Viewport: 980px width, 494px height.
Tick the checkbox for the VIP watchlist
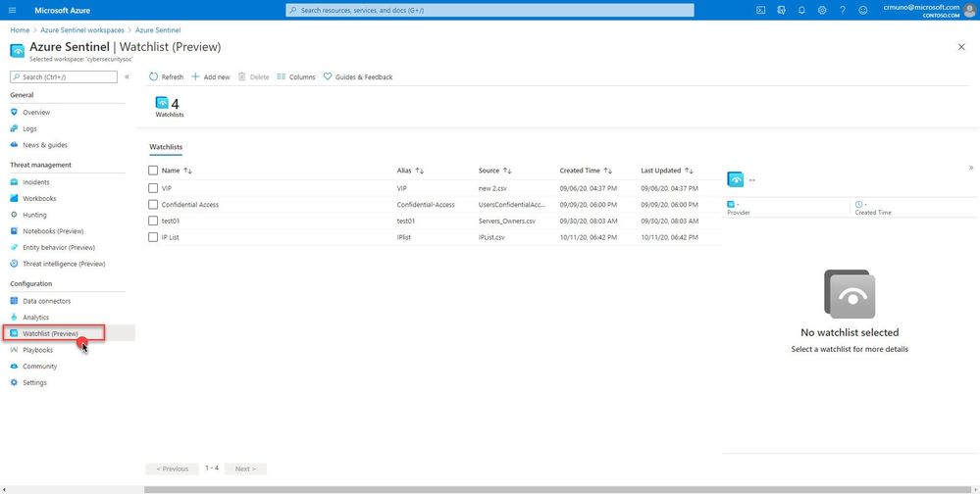pyautogui.click(x=153, y=188)
